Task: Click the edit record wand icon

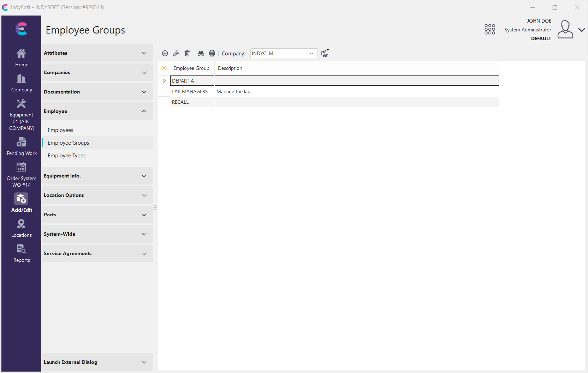Action: coord(176,53)
